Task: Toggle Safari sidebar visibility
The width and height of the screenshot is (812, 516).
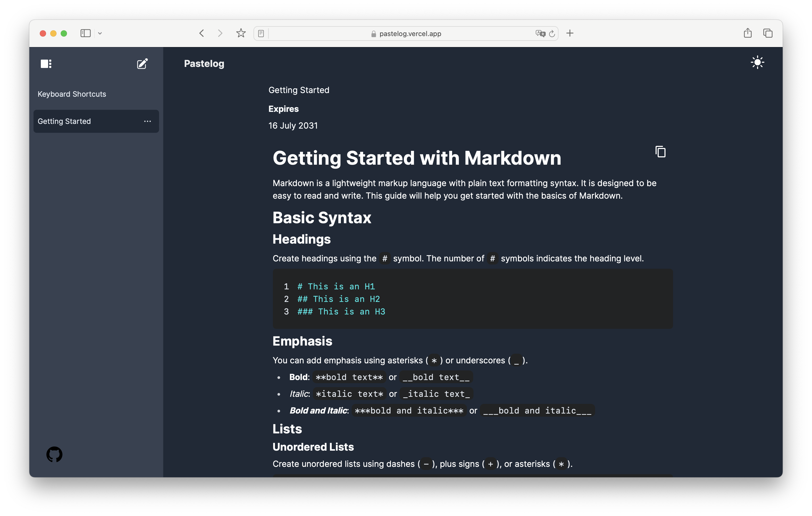Action: [85, 33]
